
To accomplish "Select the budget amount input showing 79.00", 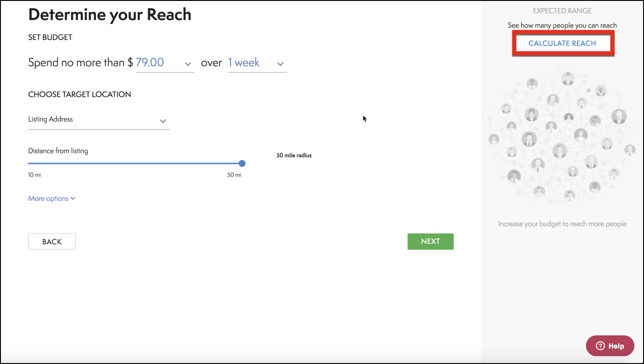I will click(149, 62).
